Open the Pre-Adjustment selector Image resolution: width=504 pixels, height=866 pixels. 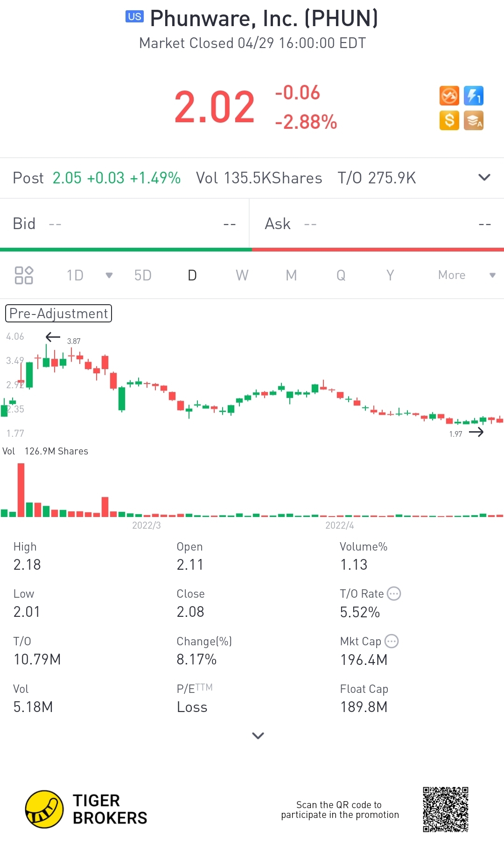[58, 314]
